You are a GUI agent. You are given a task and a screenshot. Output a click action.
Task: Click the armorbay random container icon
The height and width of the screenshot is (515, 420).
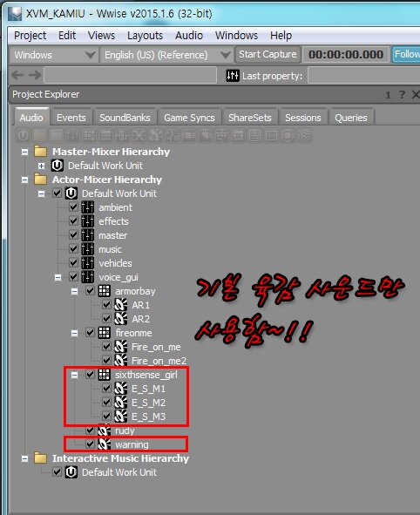pyautogui.click(x=104, y=291)
